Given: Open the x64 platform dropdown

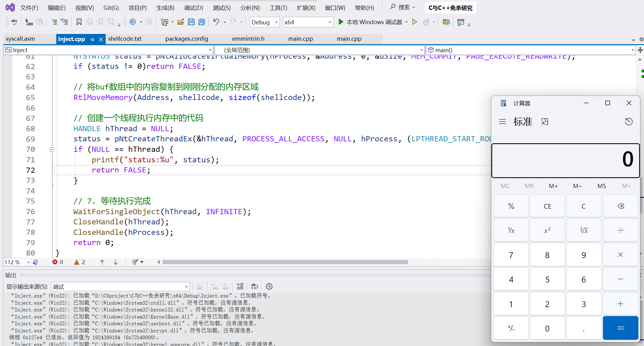Looking at the screenshot, I should 330,22.
